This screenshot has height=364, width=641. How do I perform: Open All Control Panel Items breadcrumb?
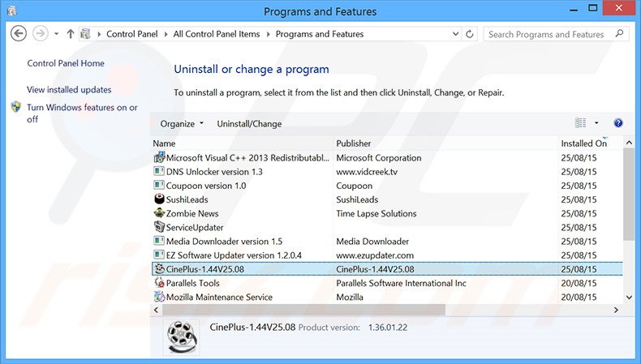217,34
